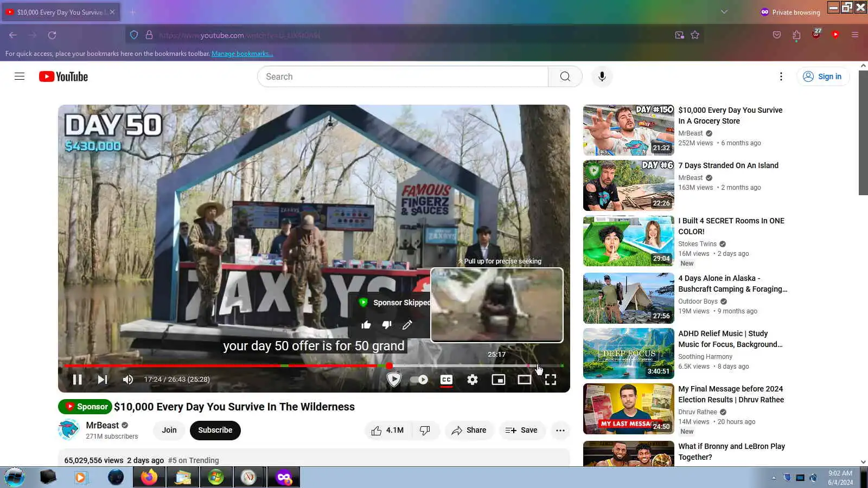Reload the current page
Viewport: 868px width, 488px height.
[x=52, y=35]
